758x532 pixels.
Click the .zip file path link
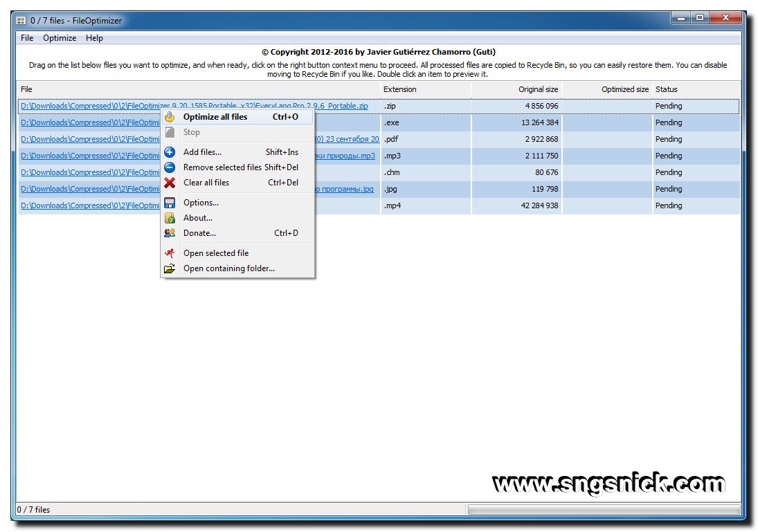195,106
